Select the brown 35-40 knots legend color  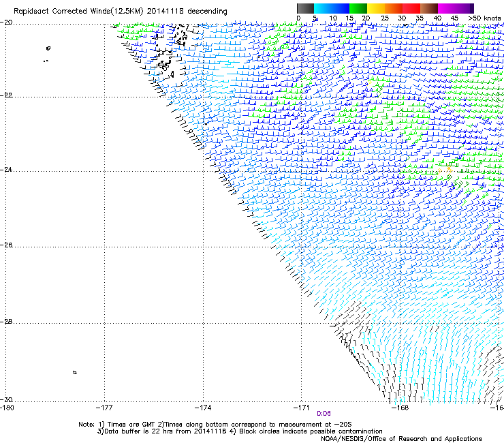429,8
